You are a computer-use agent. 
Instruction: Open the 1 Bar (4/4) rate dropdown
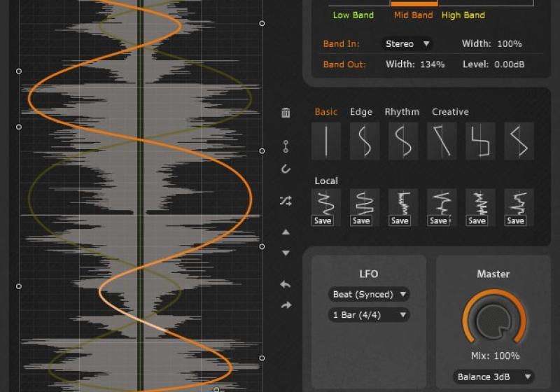pos(368,315)
